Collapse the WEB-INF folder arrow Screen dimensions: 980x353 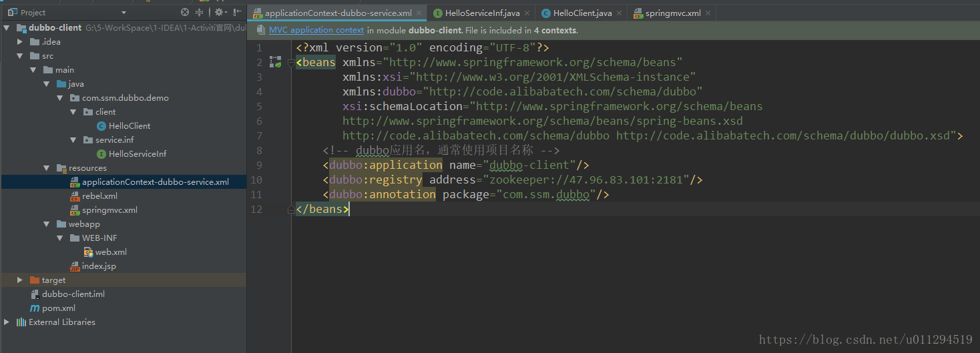60,238
